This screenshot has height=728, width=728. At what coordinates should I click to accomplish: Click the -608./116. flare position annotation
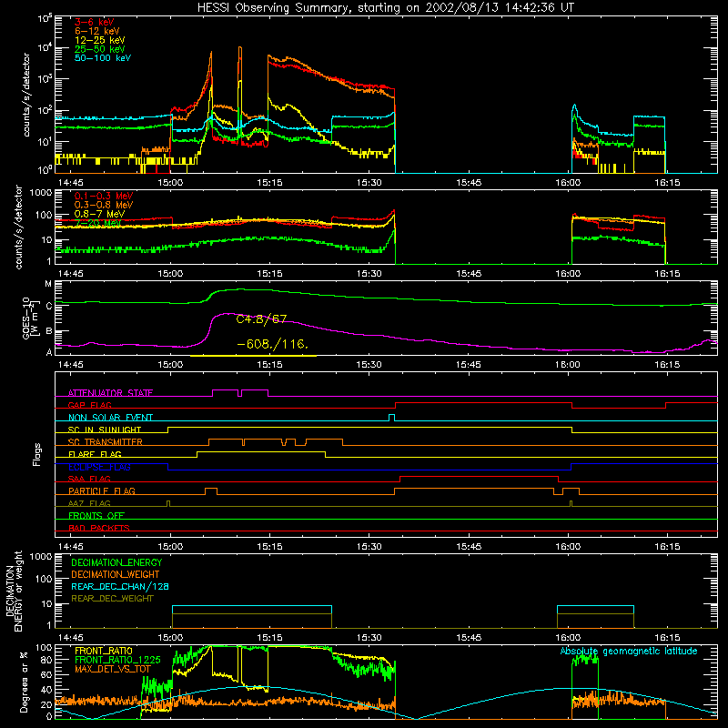(x=272, y=345)
